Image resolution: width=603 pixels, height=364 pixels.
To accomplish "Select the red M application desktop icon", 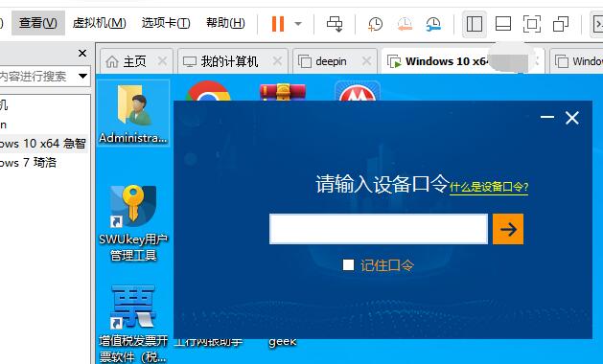I will (358, 92).
